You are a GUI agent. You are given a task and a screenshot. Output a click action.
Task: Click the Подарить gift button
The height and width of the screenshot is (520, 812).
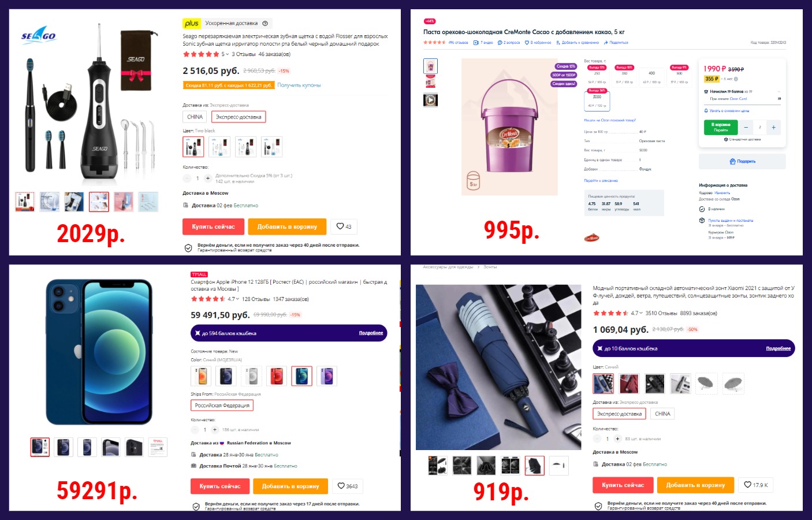click(x=742, y=161)
